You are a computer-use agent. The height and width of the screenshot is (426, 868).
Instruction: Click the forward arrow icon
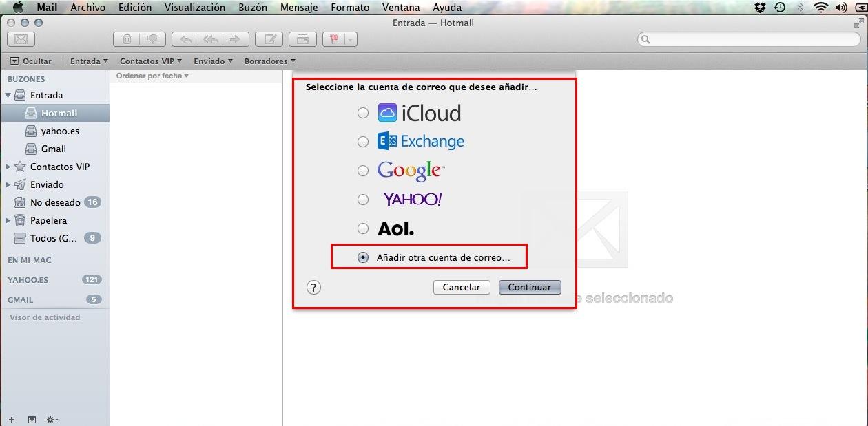coord(235,39)
